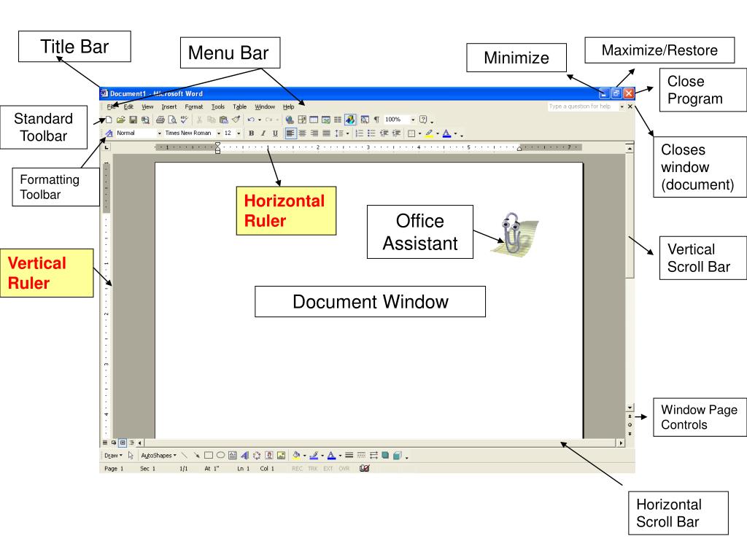Insert Clip Art from the Drawing toolbar

pos(269,455)
